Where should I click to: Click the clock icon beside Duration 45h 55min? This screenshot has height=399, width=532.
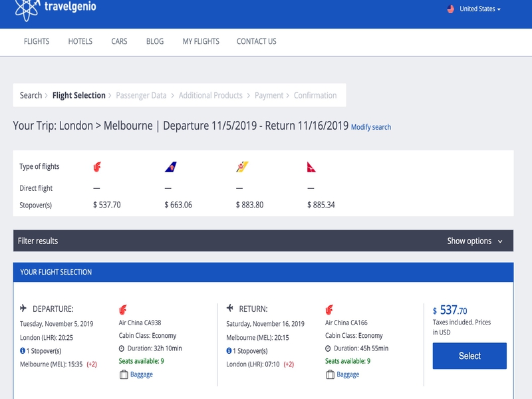click(x=328, y=348)
